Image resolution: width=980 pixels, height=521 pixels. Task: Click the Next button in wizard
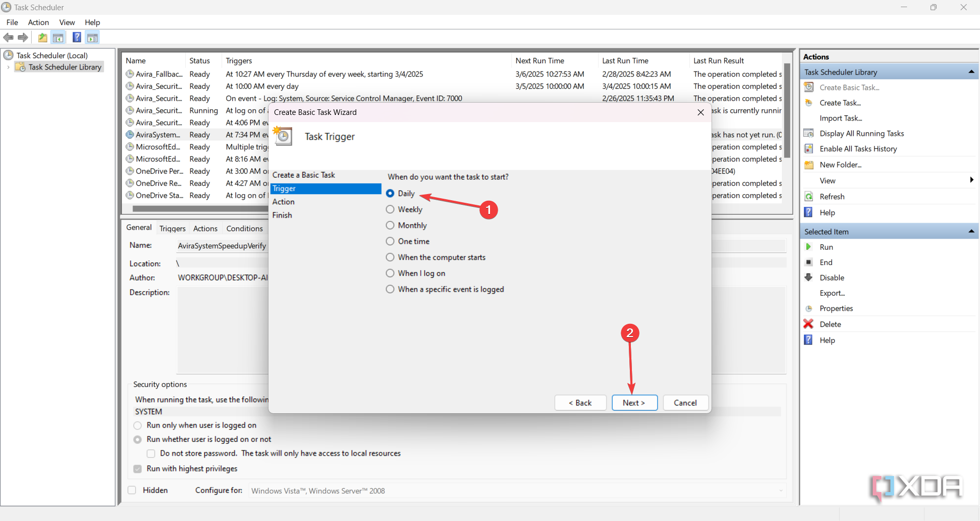click(634, 402)
